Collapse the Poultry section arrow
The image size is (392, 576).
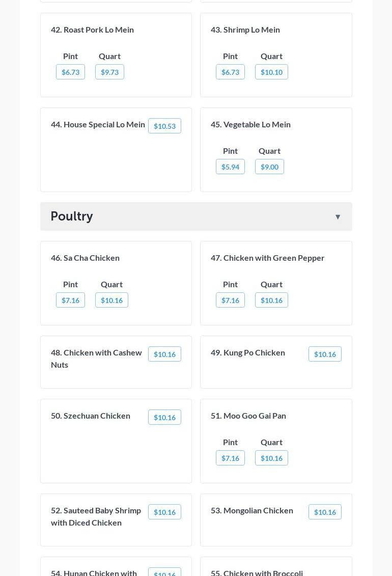[x=338, y=217]
